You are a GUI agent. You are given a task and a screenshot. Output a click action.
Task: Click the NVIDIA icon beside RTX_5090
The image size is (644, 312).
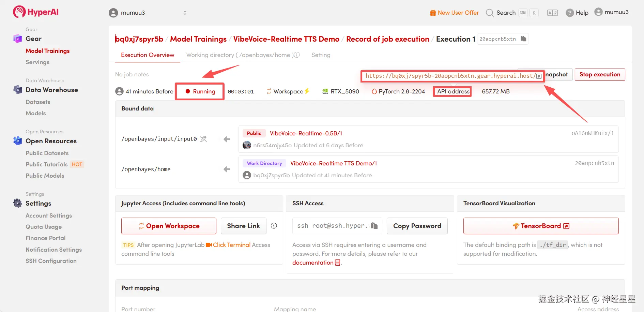pos(325,91)
